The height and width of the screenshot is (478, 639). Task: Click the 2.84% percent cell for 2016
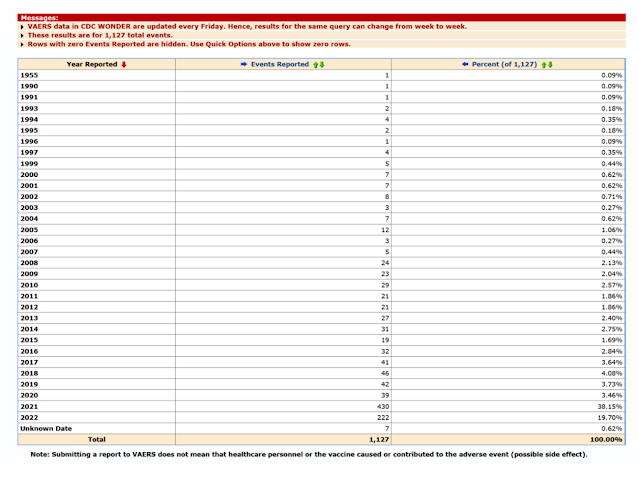(612, 351)
